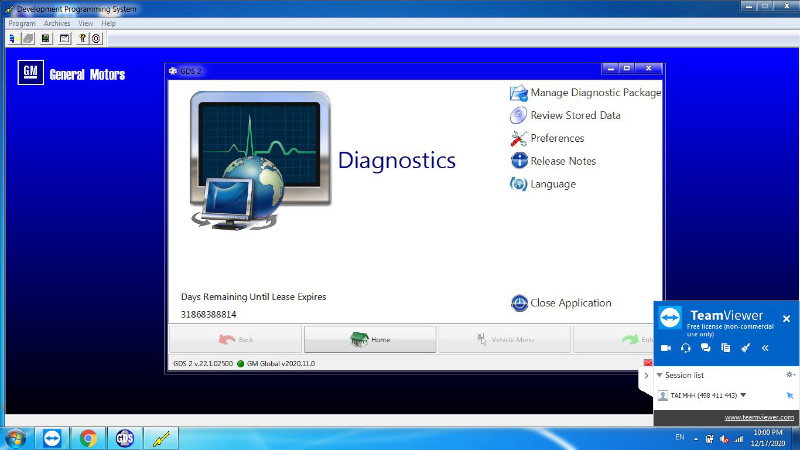The width and height of the screenshot is (800, 450).
Task: Open the Session list gear dropdown
Action: pos(790,375)
